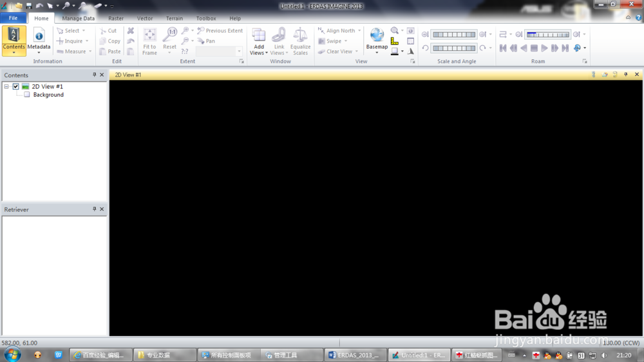
Task: Click the zoom scale slider bar
Action: click(x=454, y=35)
